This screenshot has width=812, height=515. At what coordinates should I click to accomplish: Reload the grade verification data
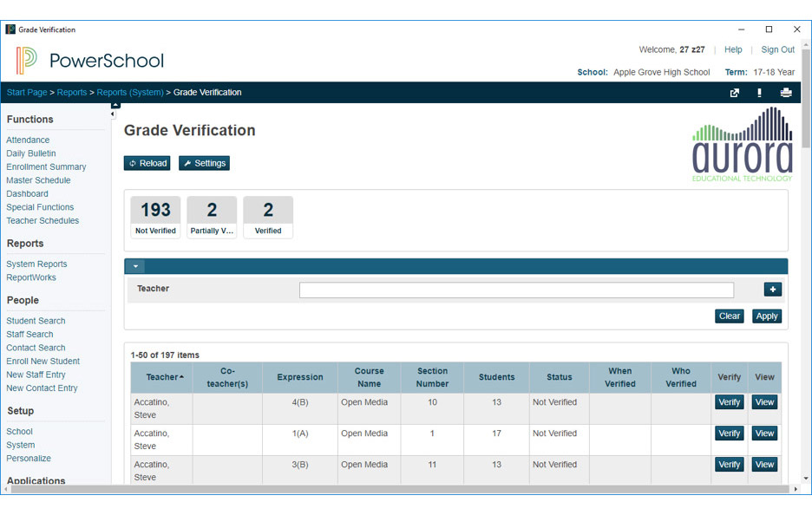(x=147, y=163)
